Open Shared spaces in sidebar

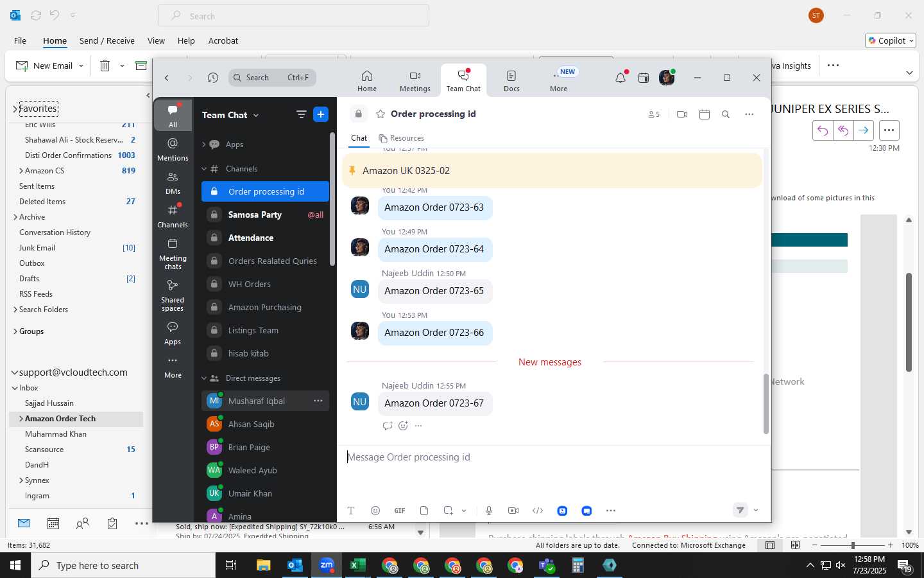[173, 295]
